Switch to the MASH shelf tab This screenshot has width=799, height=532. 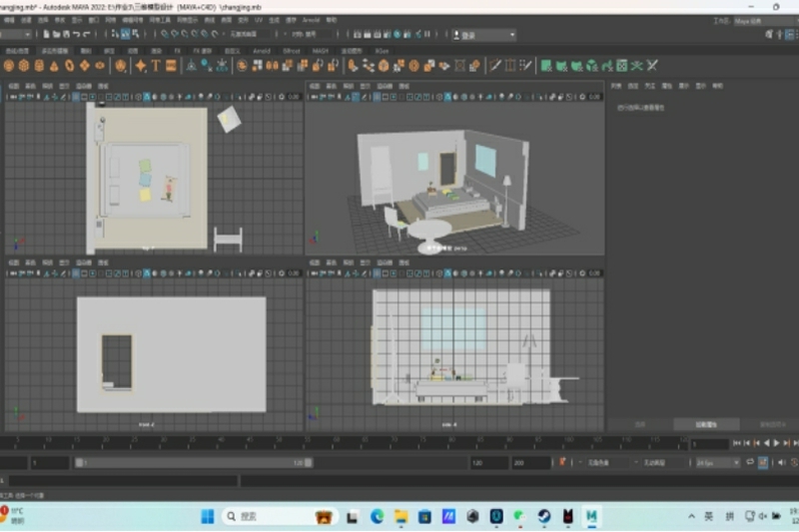(x=320, y=50)
